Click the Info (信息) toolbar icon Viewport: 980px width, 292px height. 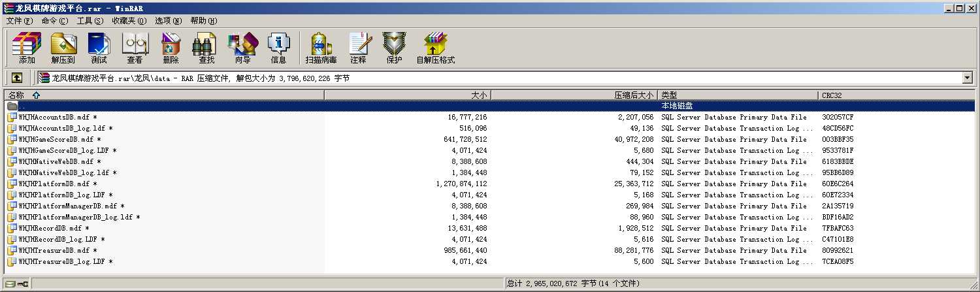point(278,48)
